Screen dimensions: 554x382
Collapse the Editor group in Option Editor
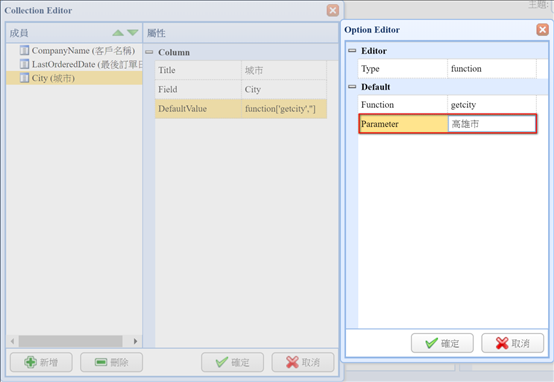(x=352, y=51)
